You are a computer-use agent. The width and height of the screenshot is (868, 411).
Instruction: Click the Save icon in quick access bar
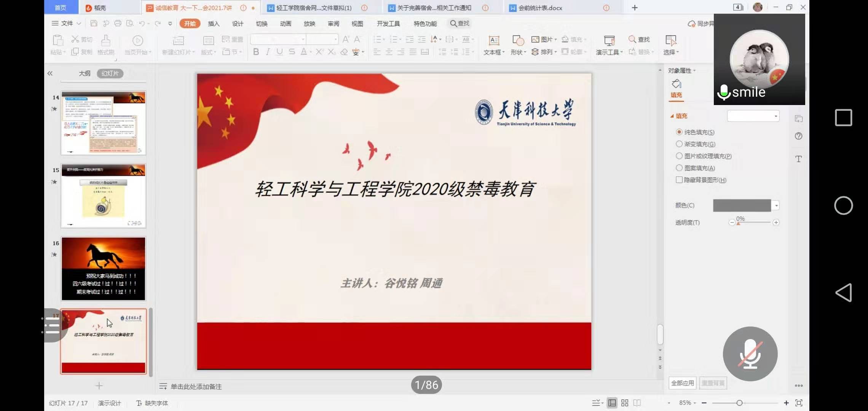pyautogui.click(x=94, y=24)
